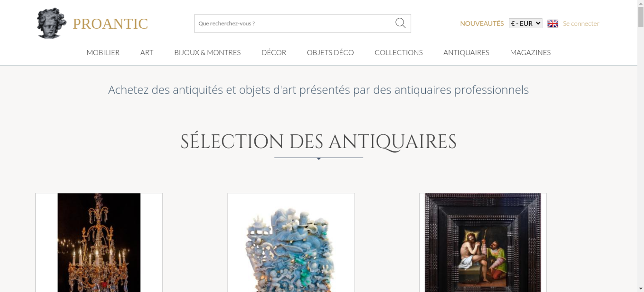Image resolution: width=644 pixels, height=292 pixels.
Task: Open the framed religious painting thumbnail
Action: click(x=483, y=242)
